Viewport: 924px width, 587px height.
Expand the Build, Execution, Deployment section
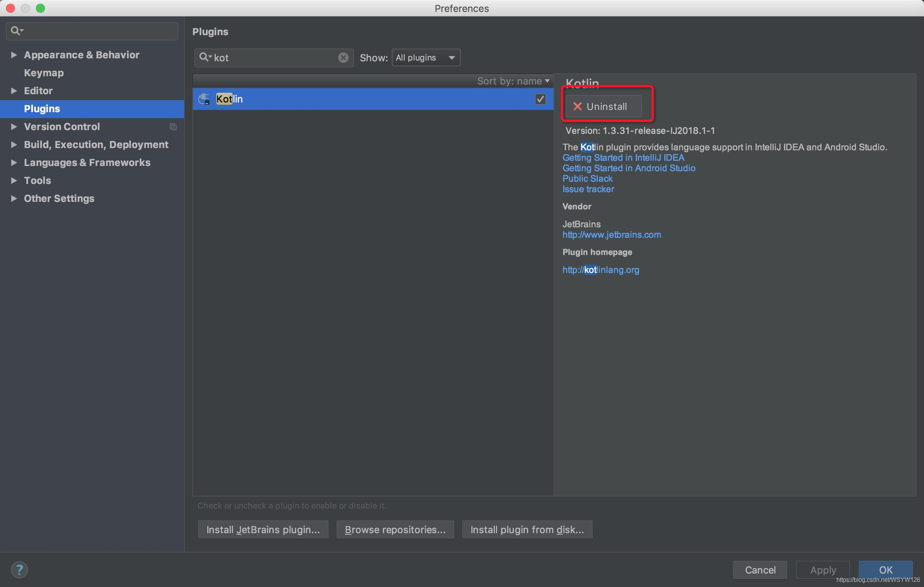pos(14,145)
